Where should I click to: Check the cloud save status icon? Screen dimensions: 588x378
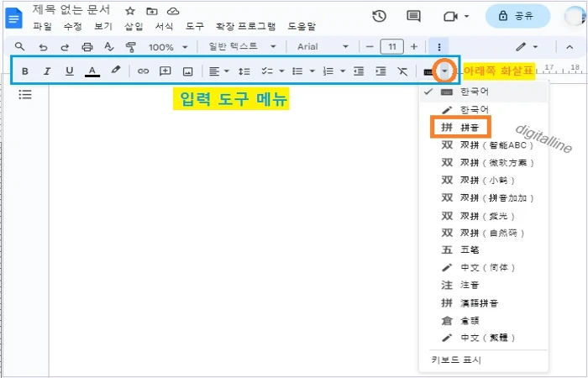pos(173,11)
